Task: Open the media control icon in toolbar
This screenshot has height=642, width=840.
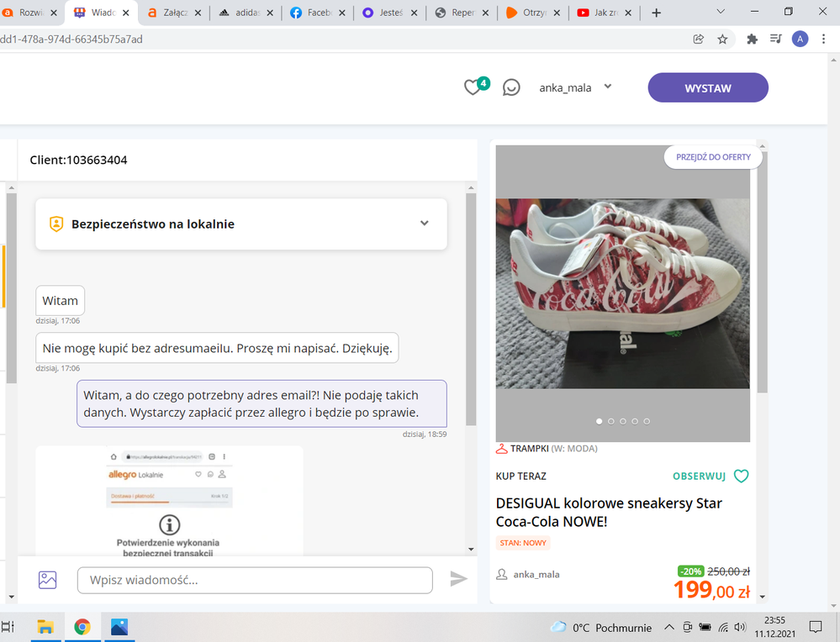Action: tap(776, 39)
